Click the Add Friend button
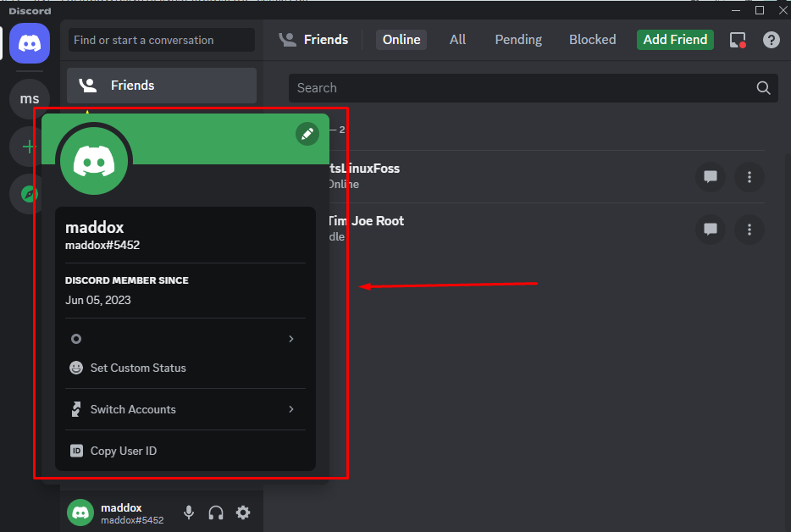Screen dimensions: 791x532 pyautogui.click(x=675, y=39)
